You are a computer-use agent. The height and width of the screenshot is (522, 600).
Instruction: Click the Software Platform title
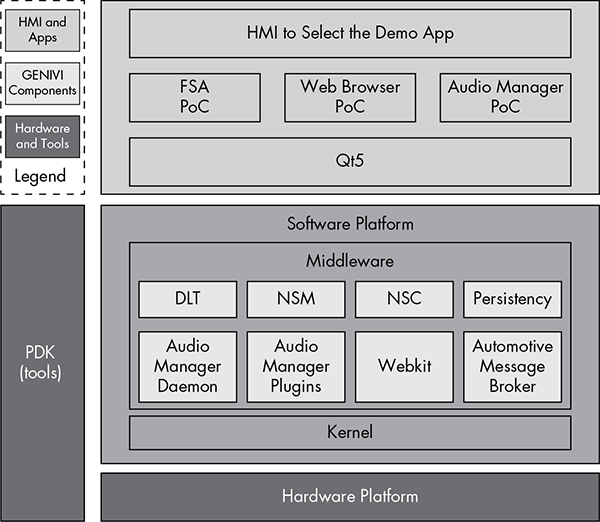pos(350,223)
